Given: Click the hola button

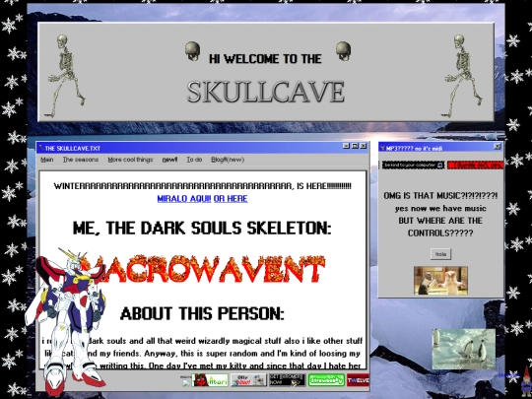Looking at the screenshot, I should coord(440,254).
